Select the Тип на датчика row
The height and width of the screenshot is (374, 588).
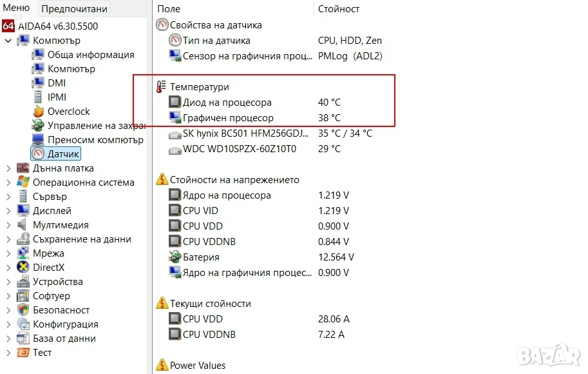(275, 40)
